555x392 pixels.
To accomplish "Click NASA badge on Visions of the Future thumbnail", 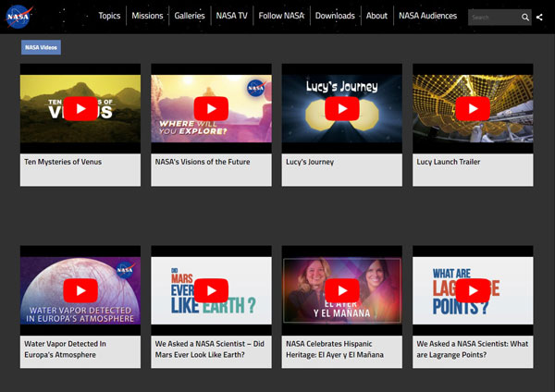I will 256,88.
